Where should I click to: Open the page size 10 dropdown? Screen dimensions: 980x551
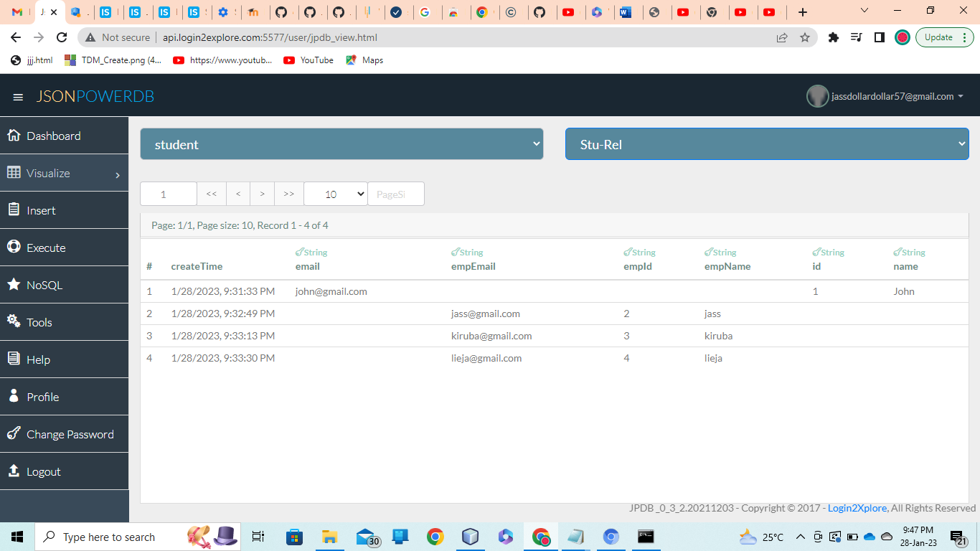click(x=335, y=193)
